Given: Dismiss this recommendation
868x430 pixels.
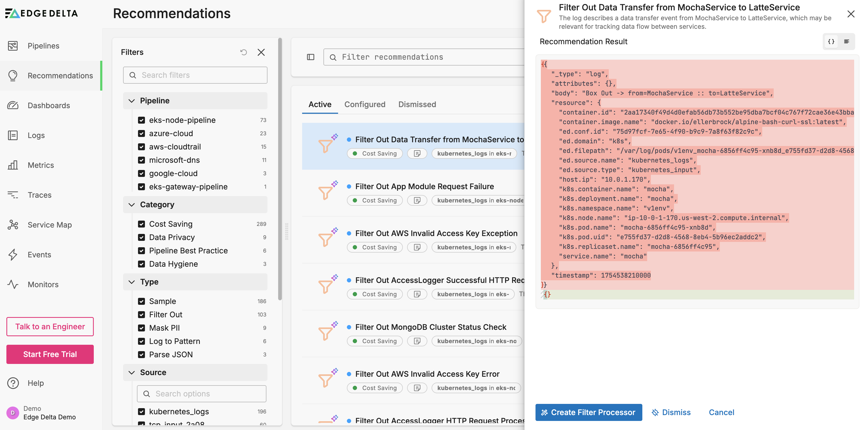Looking at the screenshot, I should [671, 412].
